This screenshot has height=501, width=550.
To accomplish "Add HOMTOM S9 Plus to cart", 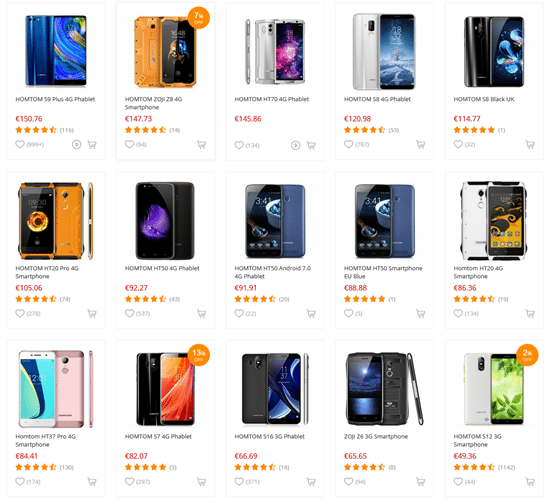I will pyautogui.click(x=92, y=145).
